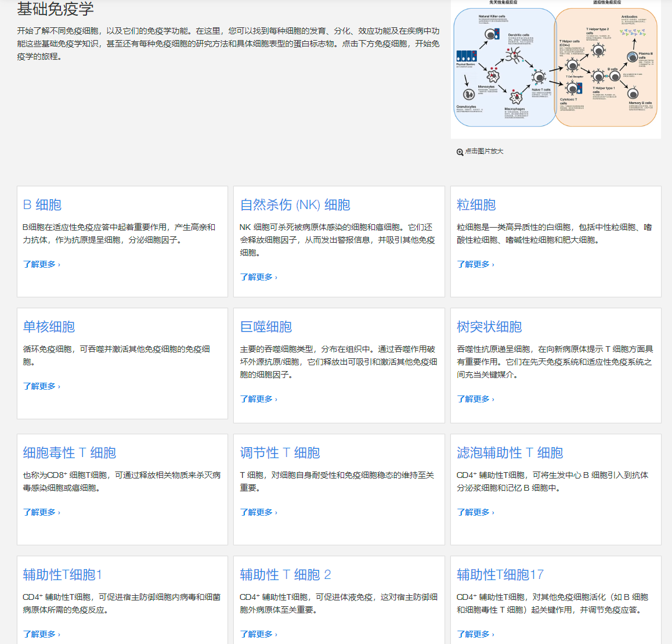Select the 细胞毒性 T 细胞 heading
The width and height of the screenshot is (672, 644).
tap(70, 453)
